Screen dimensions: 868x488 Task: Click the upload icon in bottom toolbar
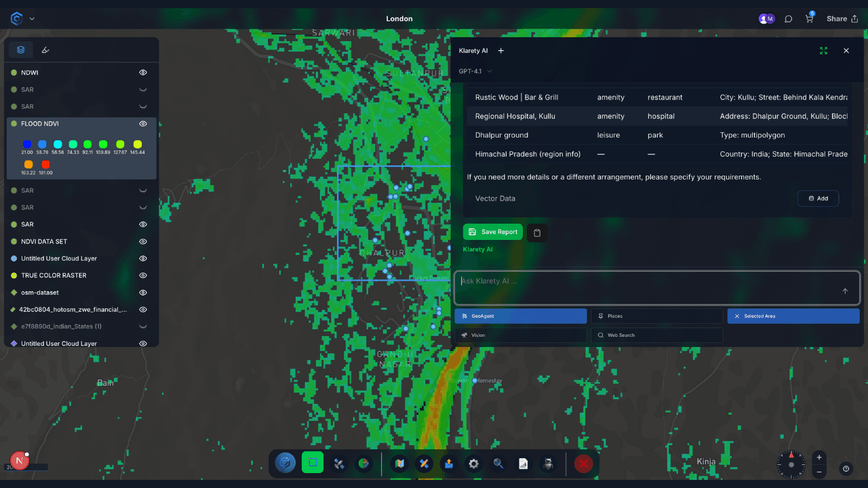coord(448,464)
